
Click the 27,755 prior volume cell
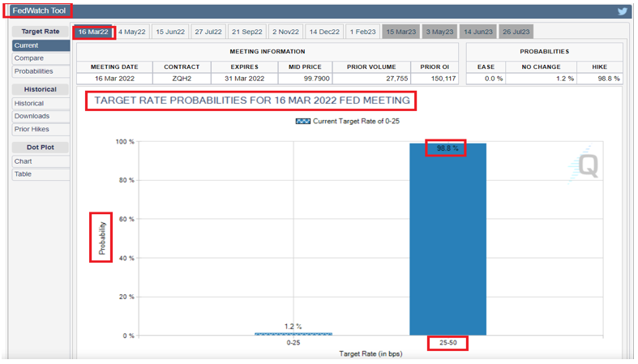[371, 79]
